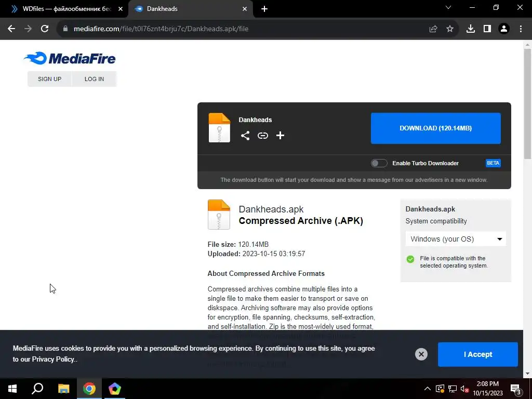
Task: Open Windows taskbar search
Action: click(37, 389)
